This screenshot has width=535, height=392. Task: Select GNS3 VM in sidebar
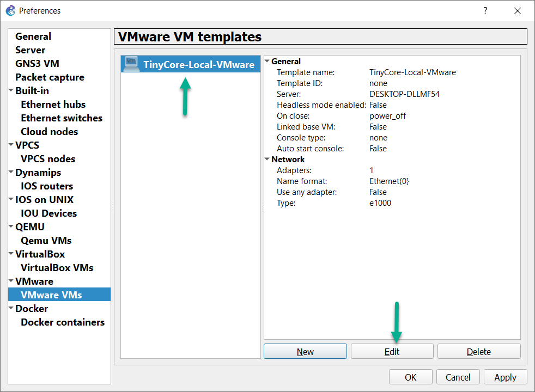click(x=37, y=64)
